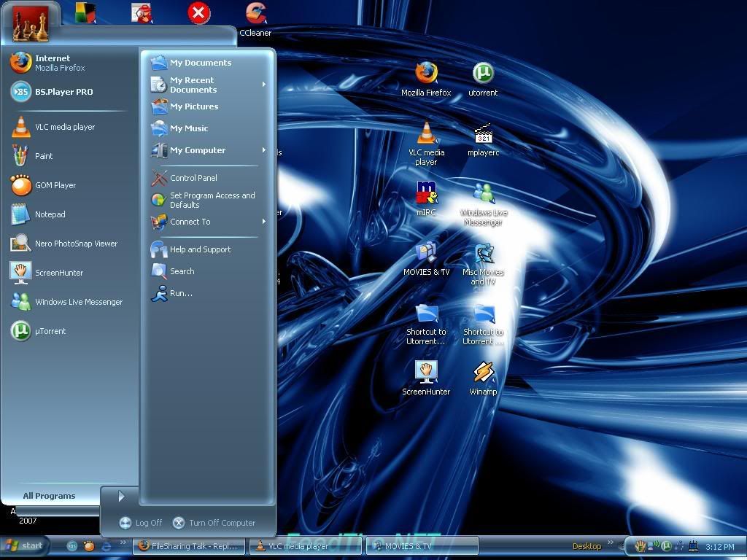Click the Desktop toolbar label
This screenshot has width=747, height=560.
tap(587, 546)
